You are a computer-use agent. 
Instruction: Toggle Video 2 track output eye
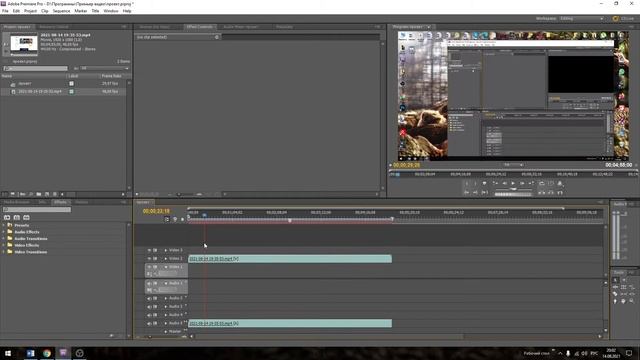[149, 258]
